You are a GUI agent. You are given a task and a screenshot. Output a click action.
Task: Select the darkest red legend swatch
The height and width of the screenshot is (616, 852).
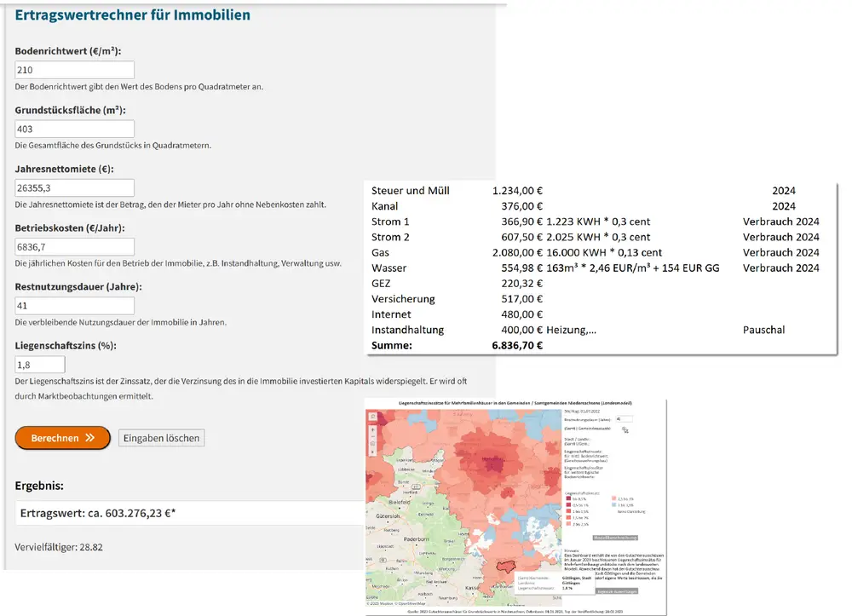(x=568, y=498)
